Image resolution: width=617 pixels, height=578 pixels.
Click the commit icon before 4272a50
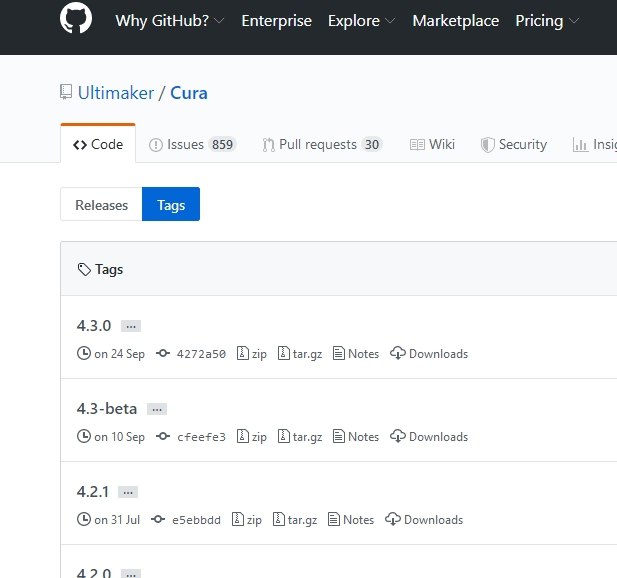click(x=163, y=353)
